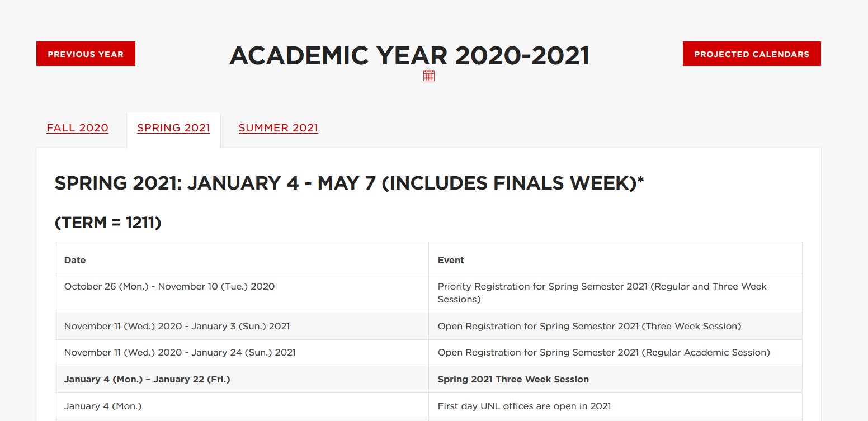Screen dimensions: 868x421
Task: Click the Spring 2021 January 4 - May 7 heading
Action: tap(349, 183)
